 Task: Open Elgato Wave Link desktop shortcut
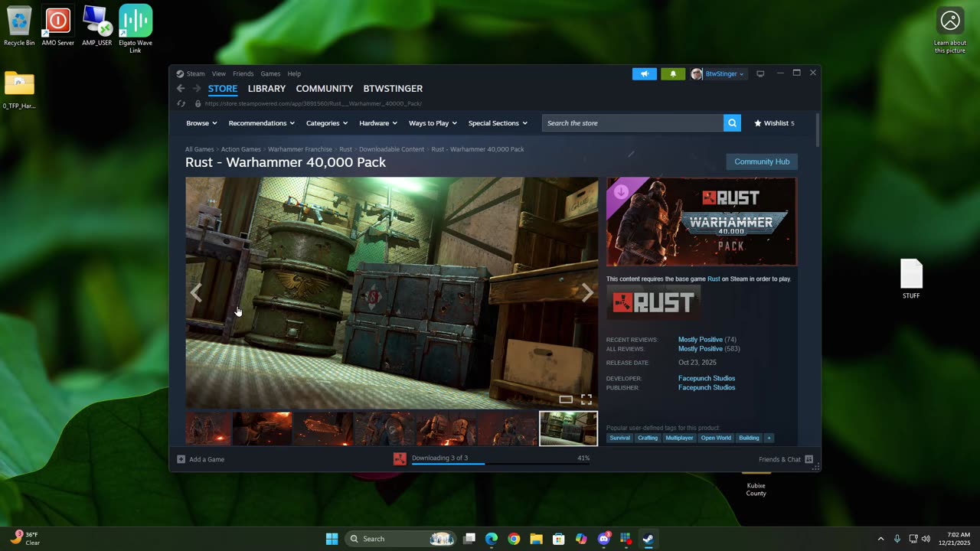pyautogui.click(x=136, y=29)
